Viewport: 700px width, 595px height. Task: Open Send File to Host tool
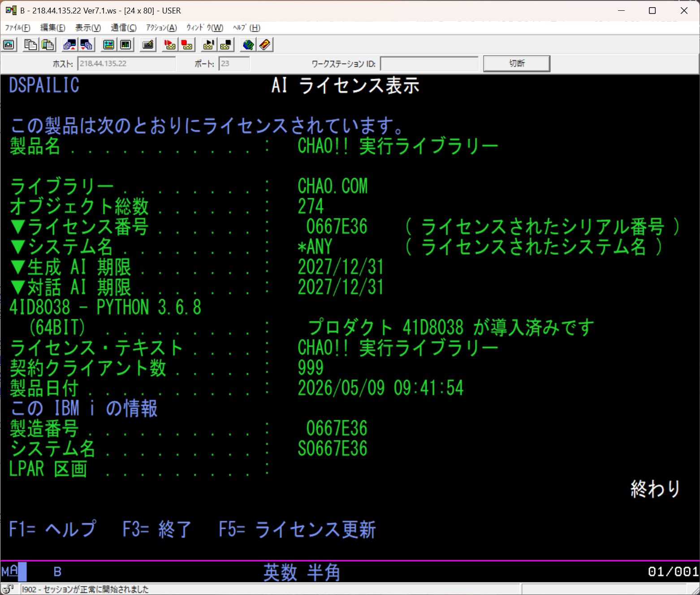[69, 45]
